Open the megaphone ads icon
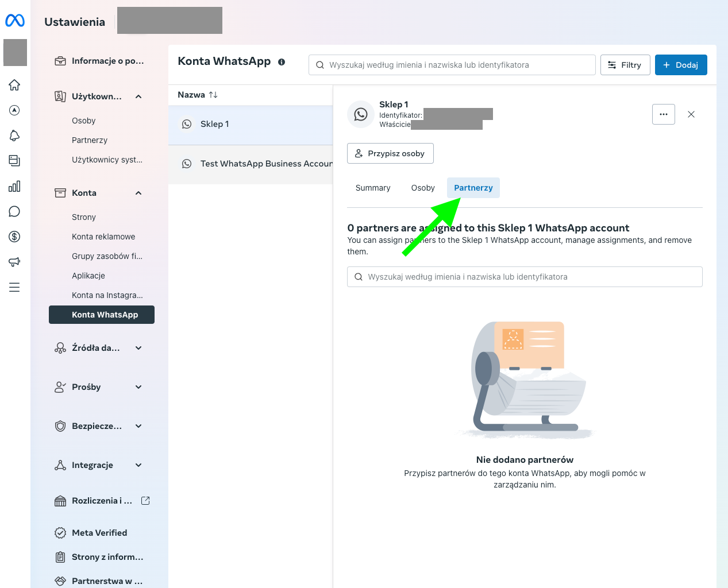This screenshot has height=588, width=728. tap(14, 262)
